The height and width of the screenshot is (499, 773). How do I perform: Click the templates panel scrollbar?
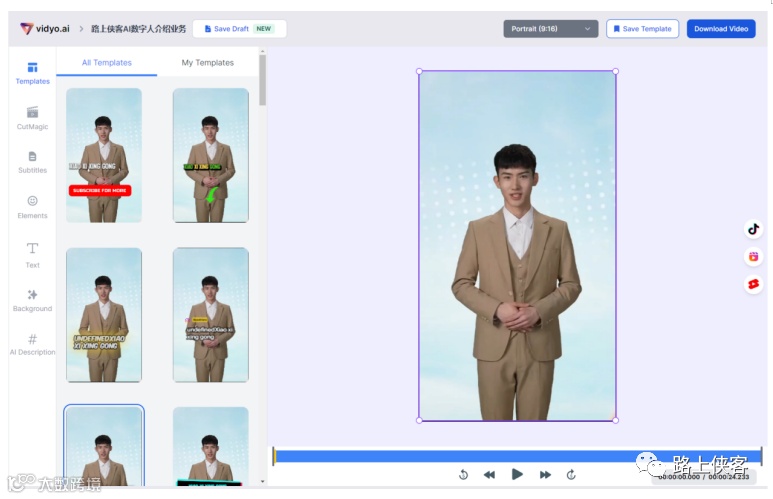[x=262, y=80]
